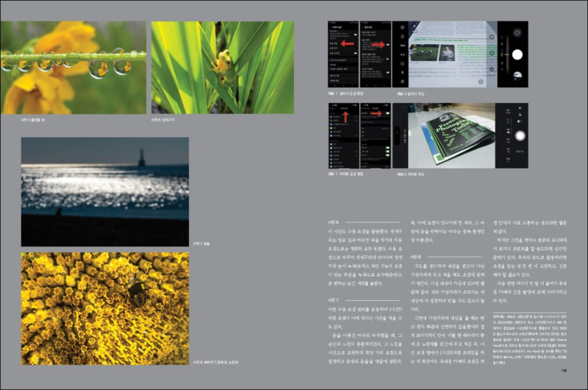Tap the red upward arrow on the iPhone settings screen

[345, 118]
